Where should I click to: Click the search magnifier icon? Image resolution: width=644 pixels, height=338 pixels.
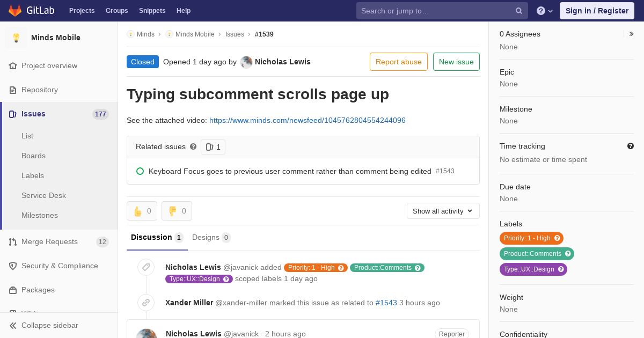click(x=519, y=11)
